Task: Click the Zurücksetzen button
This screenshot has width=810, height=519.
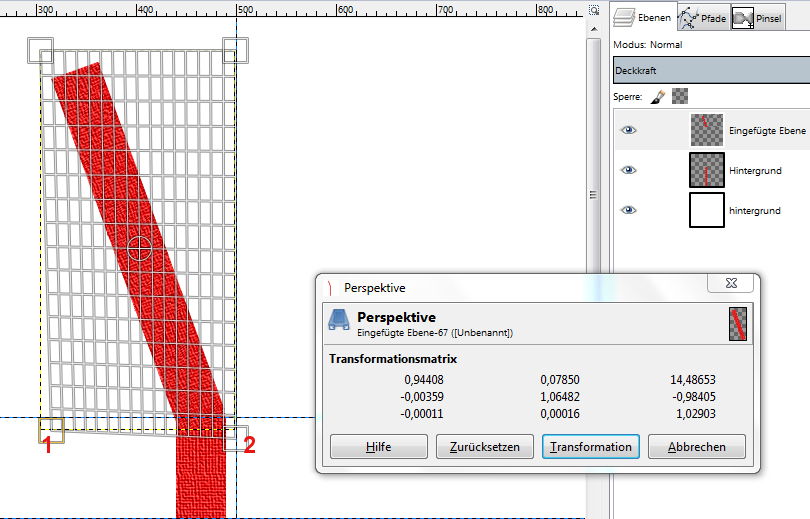Action: [485, 447]
